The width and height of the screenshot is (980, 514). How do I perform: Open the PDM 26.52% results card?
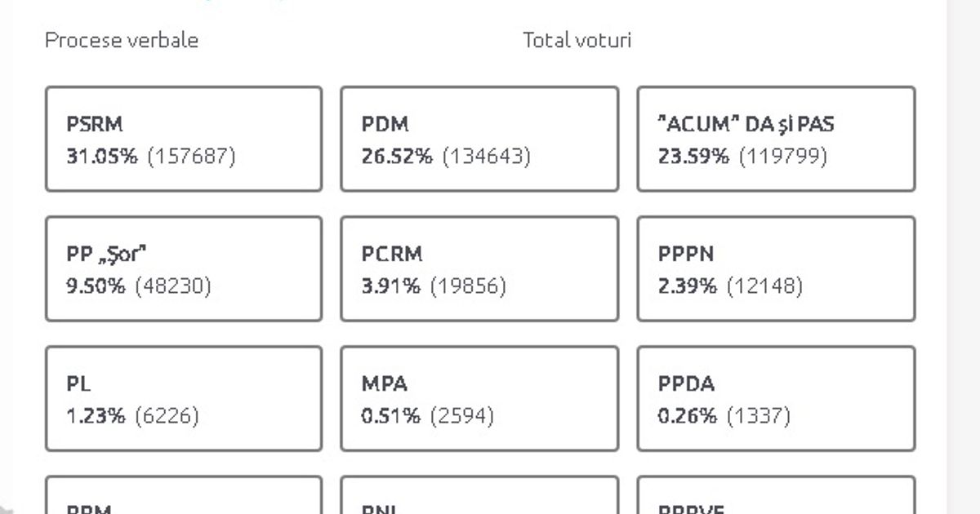479,139
